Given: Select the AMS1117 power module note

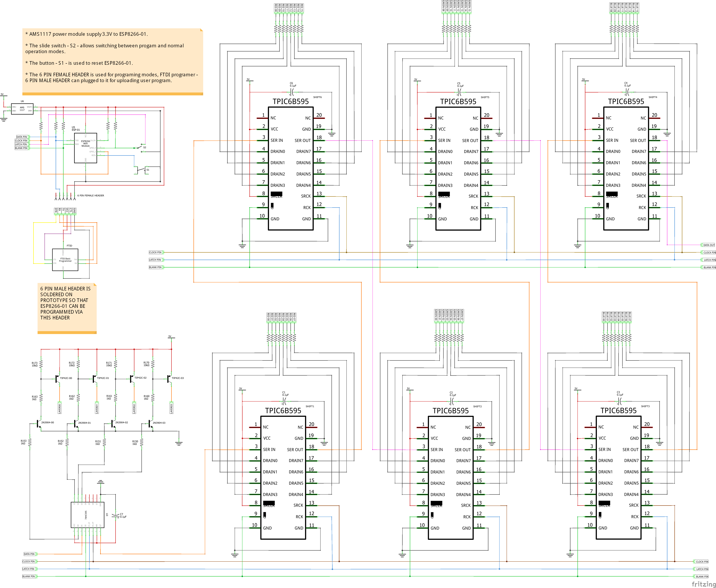Looking at the screenshot, I should tap(113, 62).
